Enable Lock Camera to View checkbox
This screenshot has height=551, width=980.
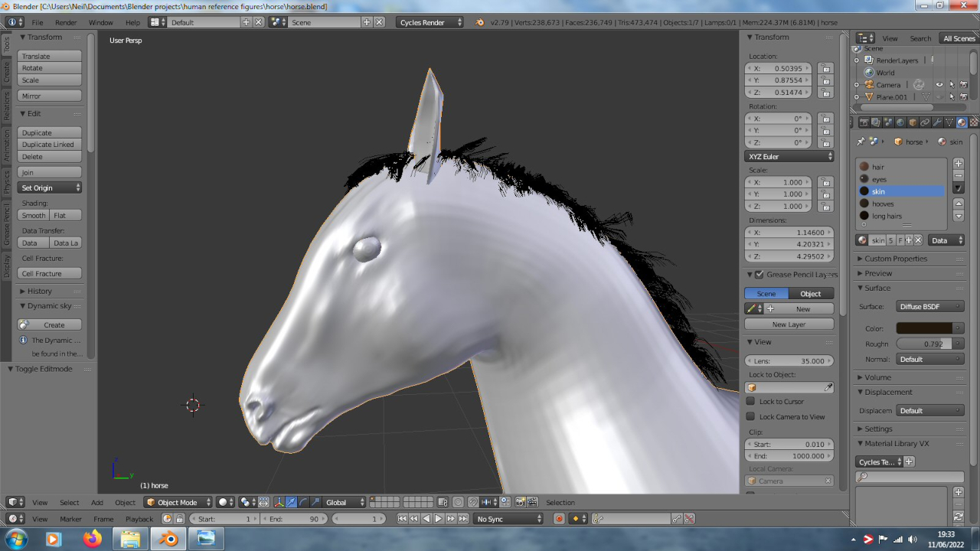tap(751, 417)
